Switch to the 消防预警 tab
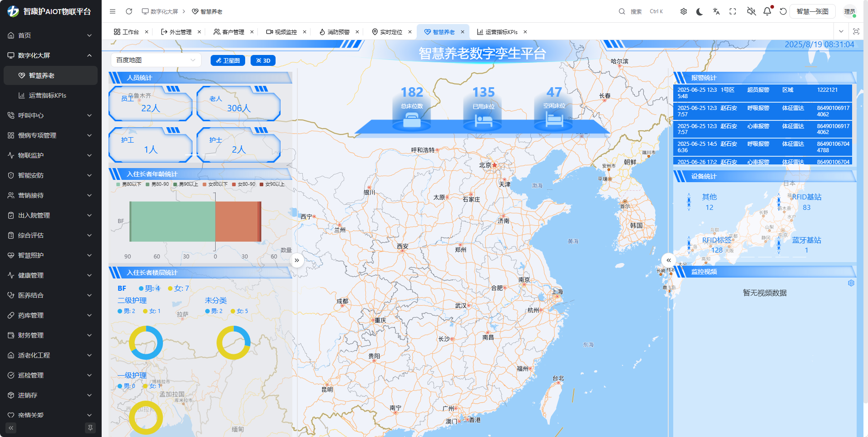The height and width of the screenshot is (437, 868). (x=335, y=32)
